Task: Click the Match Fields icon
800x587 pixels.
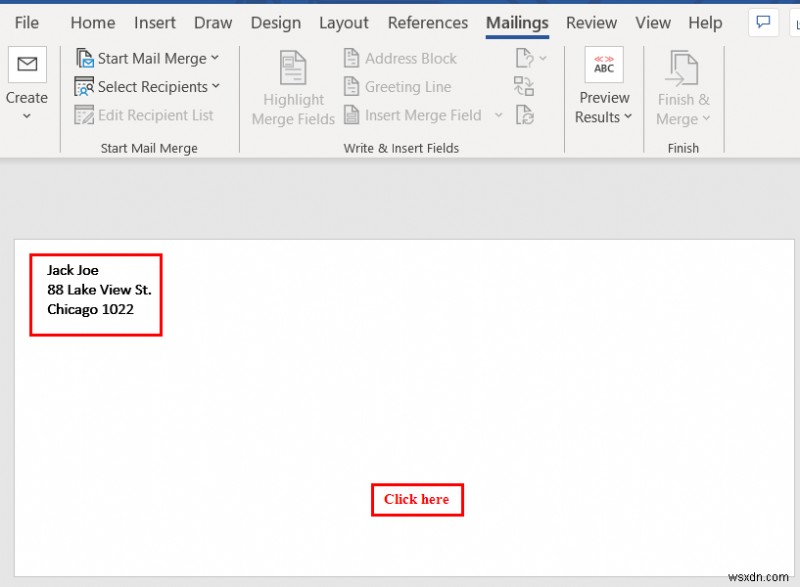Action: tap(524, 86)
